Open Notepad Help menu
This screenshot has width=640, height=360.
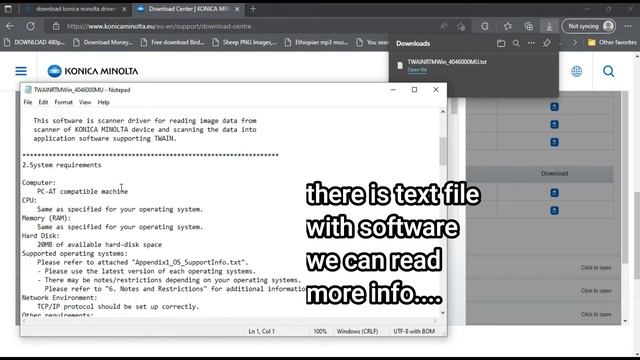point(103,102)
